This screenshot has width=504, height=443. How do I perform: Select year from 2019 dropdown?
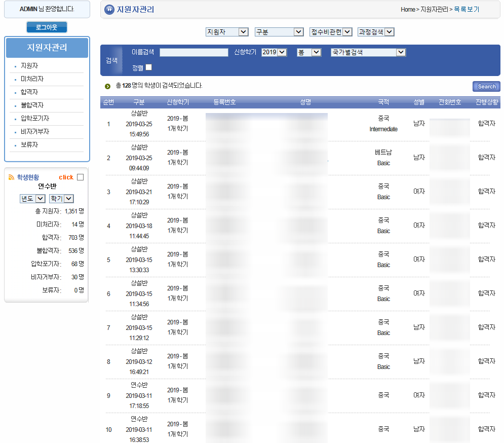[x=274, y=52]
